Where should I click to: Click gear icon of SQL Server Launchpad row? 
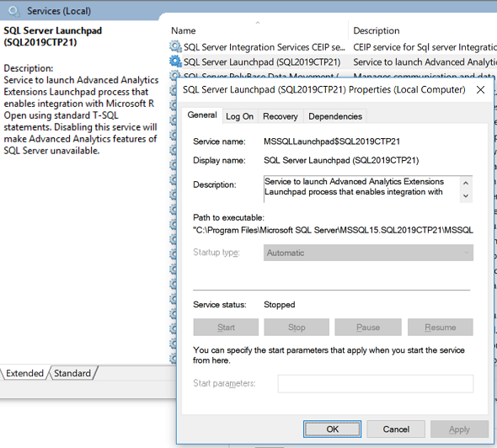[175, 61]
